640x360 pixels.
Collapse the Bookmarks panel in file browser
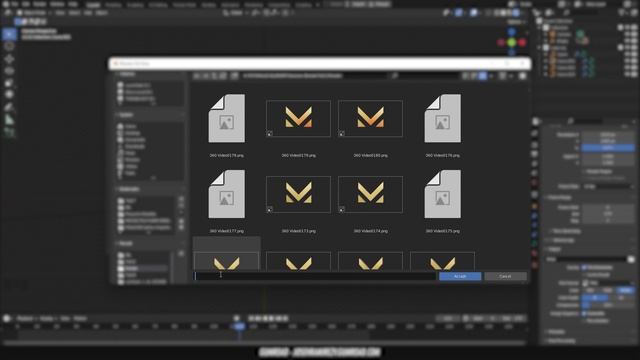tap(129, 189)
